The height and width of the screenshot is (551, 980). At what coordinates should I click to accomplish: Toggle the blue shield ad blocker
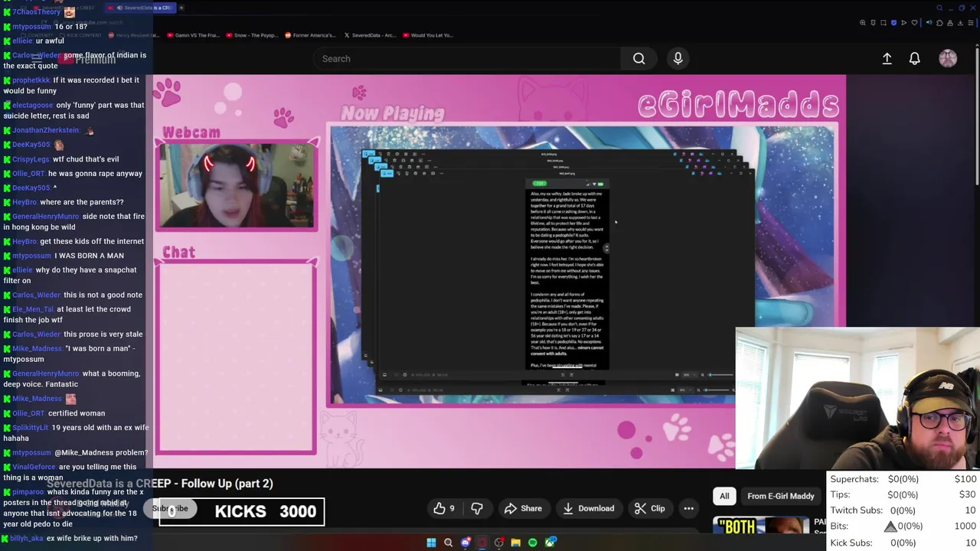point(893,23)
